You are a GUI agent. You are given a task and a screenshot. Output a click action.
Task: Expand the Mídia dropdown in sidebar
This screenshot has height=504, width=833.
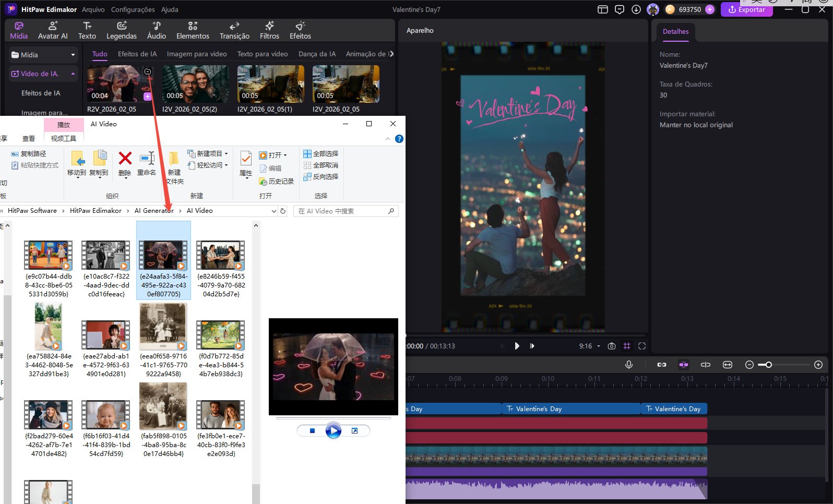73,55
